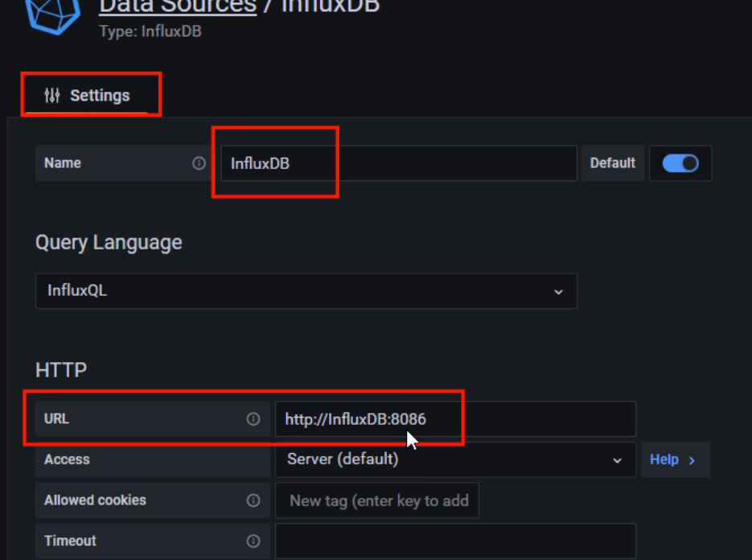Click the Allowed cookies label
This screenshot has width=752, height=560.
[95, 500]
